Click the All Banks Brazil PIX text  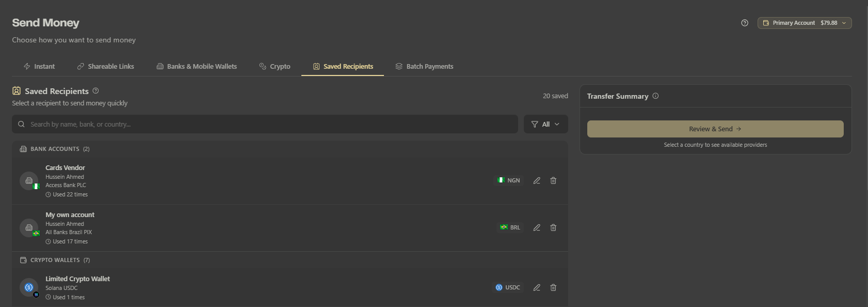click(x=69, y=232)
